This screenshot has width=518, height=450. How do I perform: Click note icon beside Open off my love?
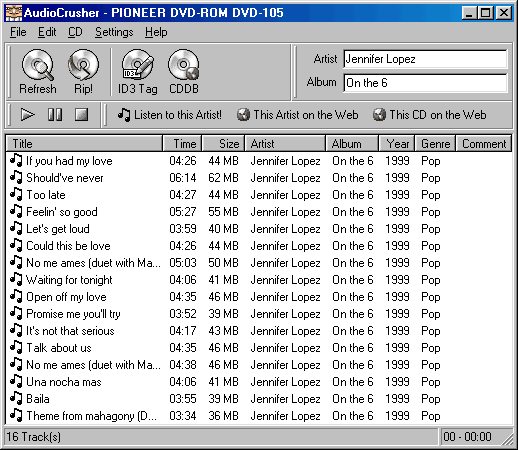[x=16, y=296]
